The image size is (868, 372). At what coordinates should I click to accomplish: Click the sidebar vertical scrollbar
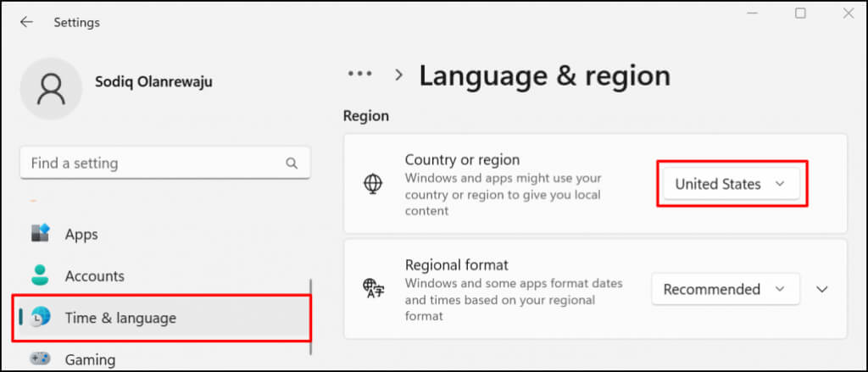click(x=311, y=317)
